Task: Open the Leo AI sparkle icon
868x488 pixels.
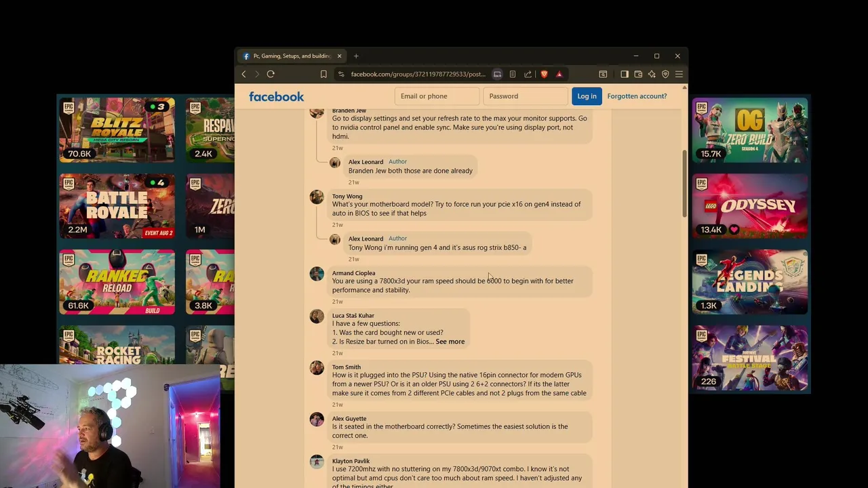Action: [652, 74]
